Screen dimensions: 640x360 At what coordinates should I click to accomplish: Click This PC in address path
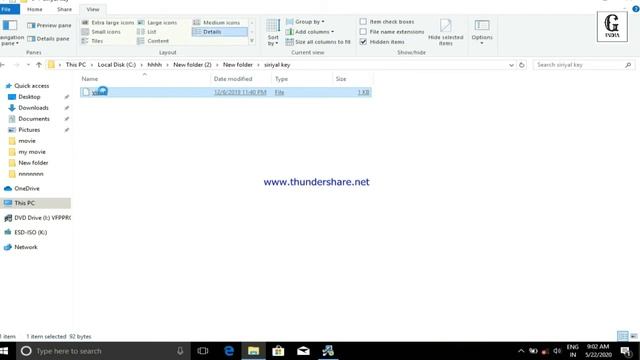(x=76, y=65)
